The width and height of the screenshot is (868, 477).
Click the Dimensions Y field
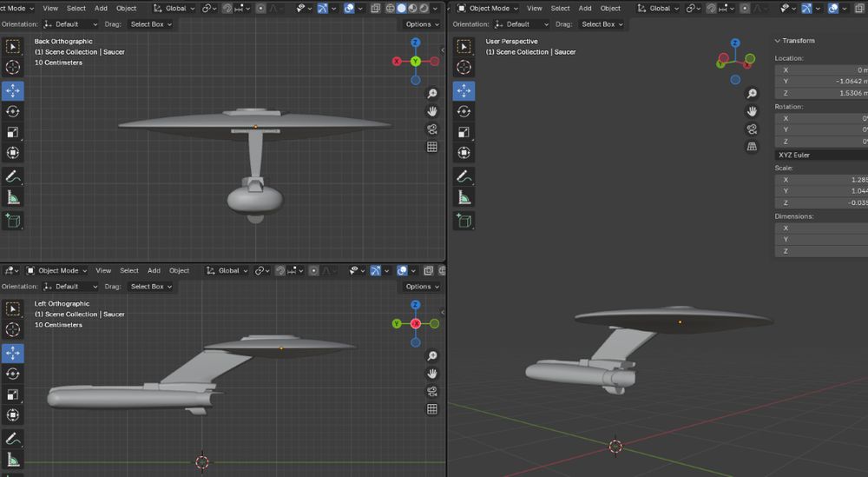click(821, 239)
